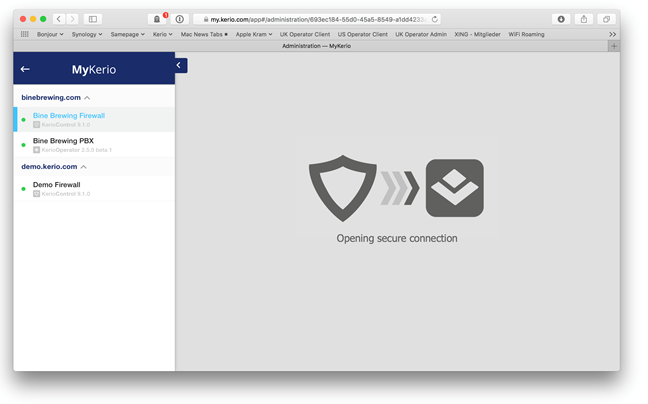Click the 1Password info extension icon
The height and width of the screenshot is (404, 648).
[179, 19]
